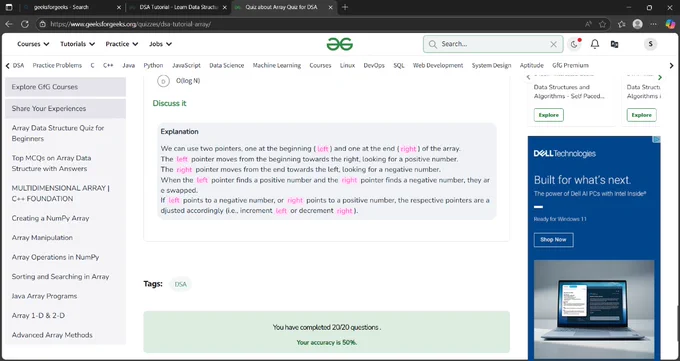Expand Courses dropdown menu

coord(33,44)
